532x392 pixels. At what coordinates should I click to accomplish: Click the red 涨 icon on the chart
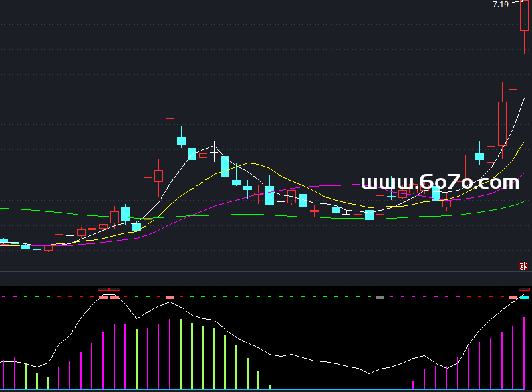pyautogui.click(x=523, y=266)
